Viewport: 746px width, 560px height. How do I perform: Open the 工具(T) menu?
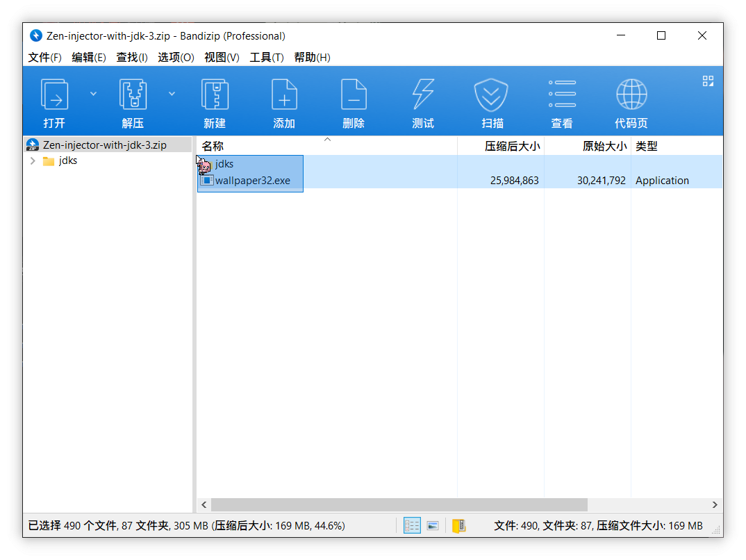267,58
